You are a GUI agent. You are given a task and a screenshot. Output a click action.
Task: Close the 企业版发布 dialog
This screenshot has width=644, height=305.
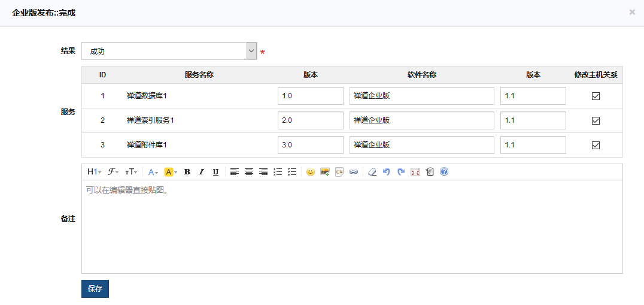(632, 12)
